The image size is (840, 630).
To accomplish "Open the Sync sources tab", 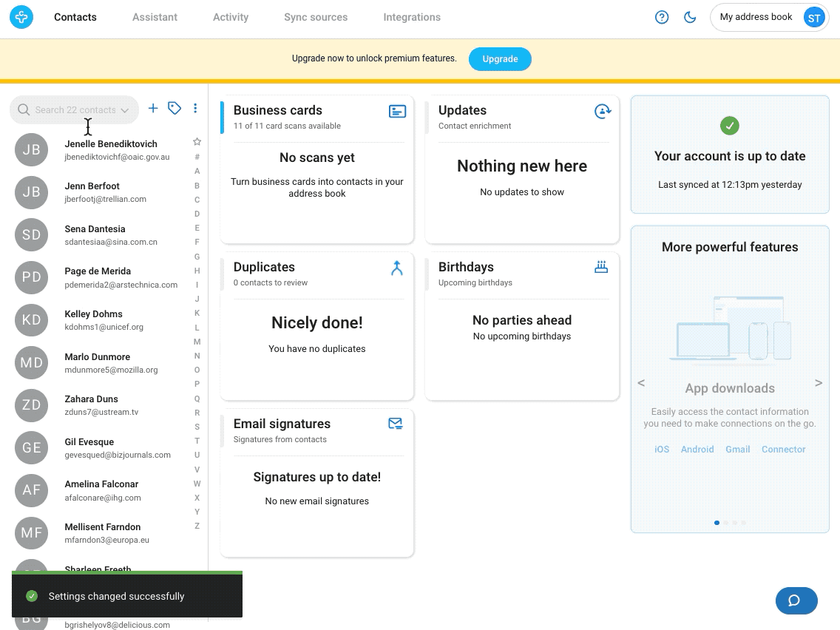I will click(316, 17).
